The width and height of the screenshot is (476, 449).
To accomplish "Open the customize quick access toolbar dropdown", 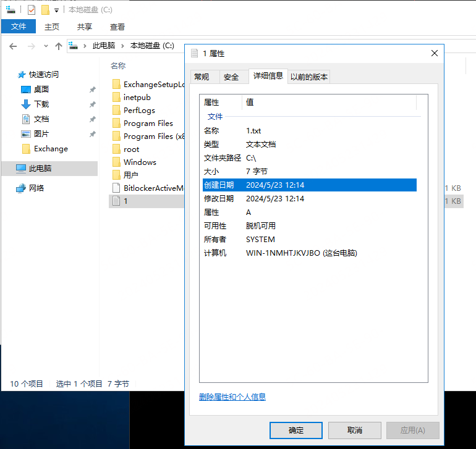I will tap(56, 10).
